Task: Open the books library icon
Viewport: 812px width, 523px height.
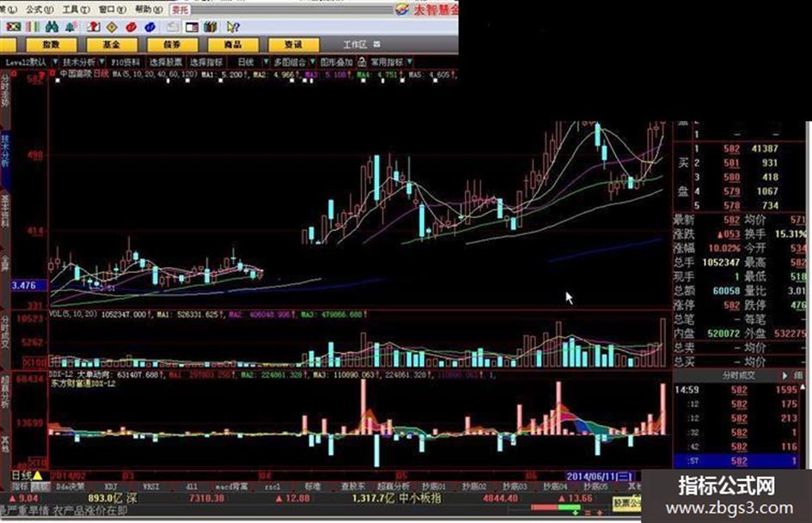Action: pos(211,27)
